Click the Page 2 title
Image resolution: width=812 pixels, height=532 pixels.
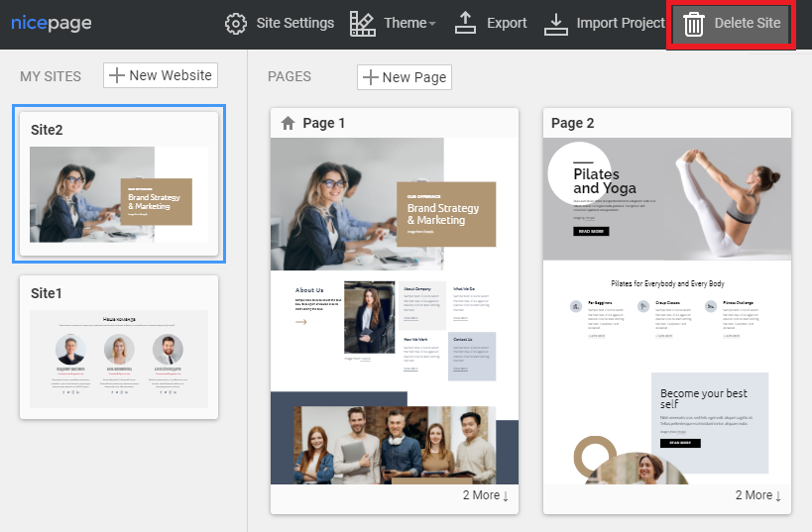[572, 123]
